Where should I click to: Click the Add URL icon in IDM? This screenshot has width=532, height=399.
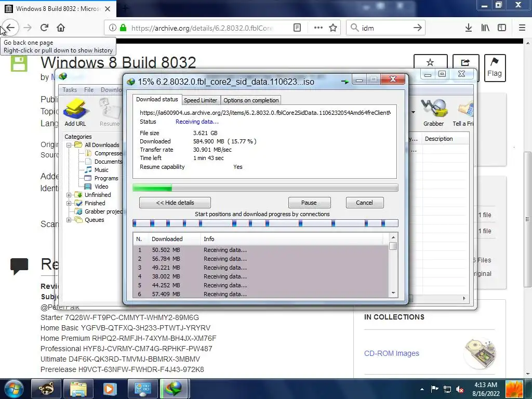[x=75, y=112]
